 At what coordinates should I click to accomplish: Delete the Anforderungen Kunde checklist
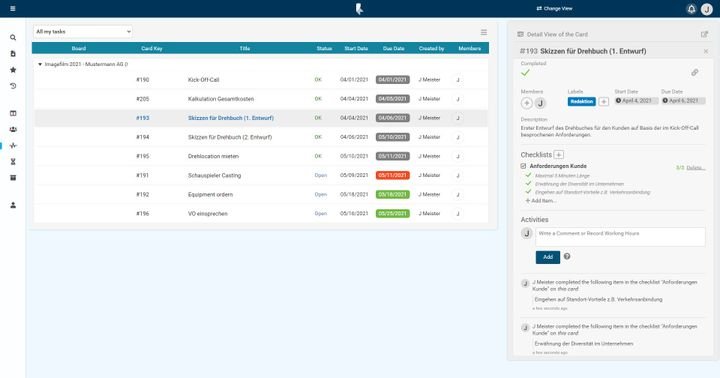696,168
